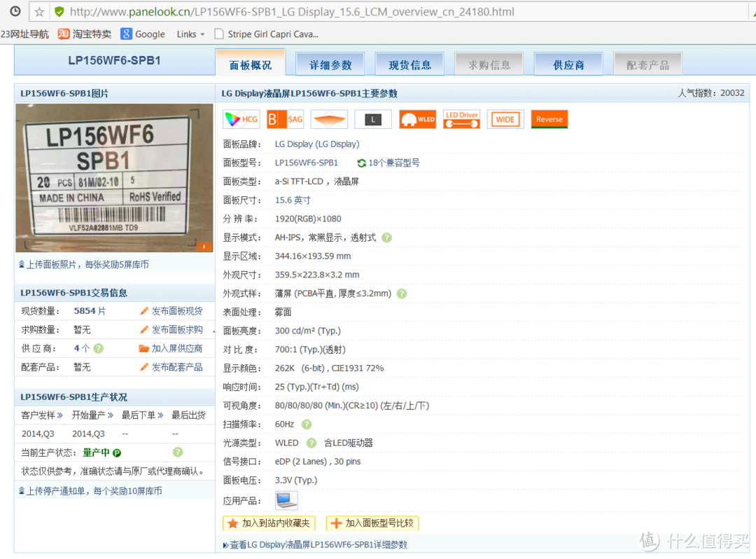This screenshot has width=756, height=559.
Task: Click the WIDE format icon
Action: (x=505, y=119)
